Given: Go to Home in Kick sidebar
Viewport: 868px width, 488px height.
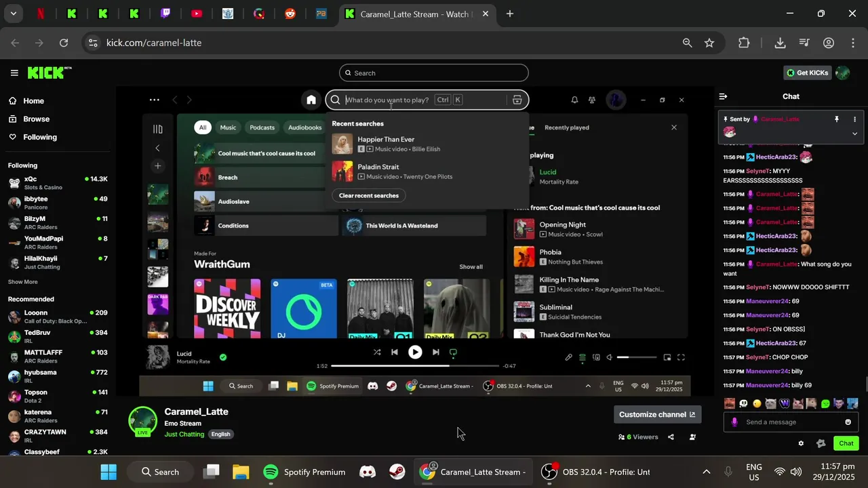Looking at the screenshot, I should (26, 101).
